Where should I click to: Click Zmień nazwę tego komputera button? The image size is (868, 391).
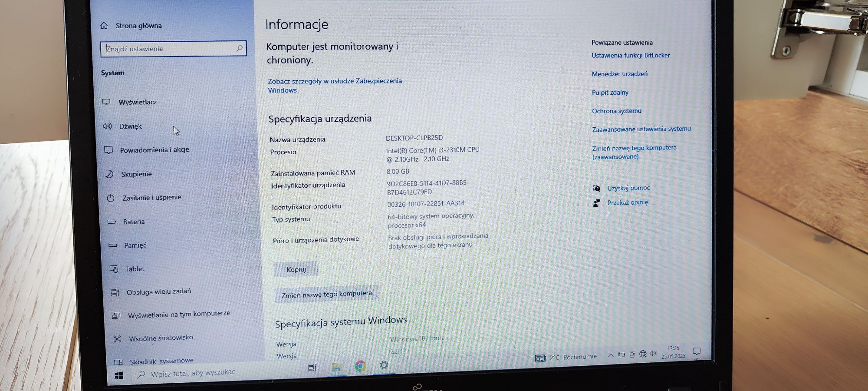326,294
